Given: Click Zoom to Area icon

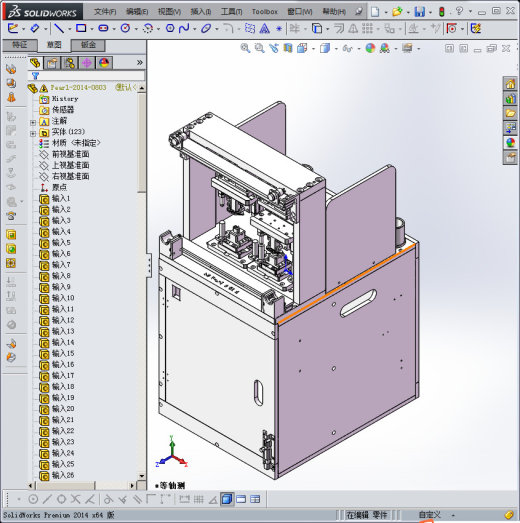Looking at the screenshot, I should tap(259, 48).
